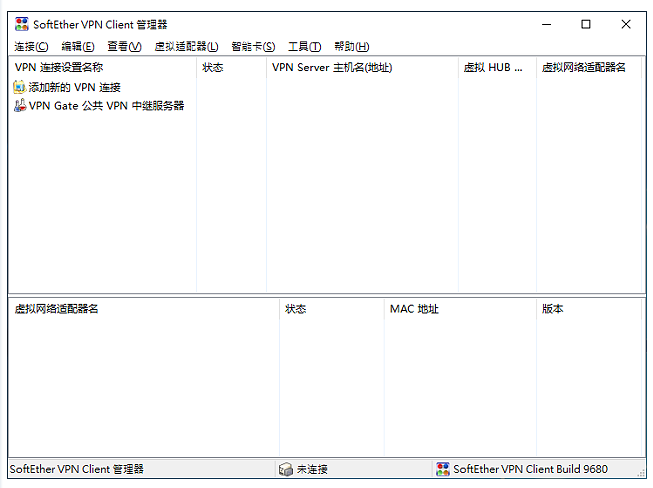The width and height of the screenshot is (653, 488).
Task: Click status bar text SoftEther VPN Client 管理器
Action: [x=77, y=469]
